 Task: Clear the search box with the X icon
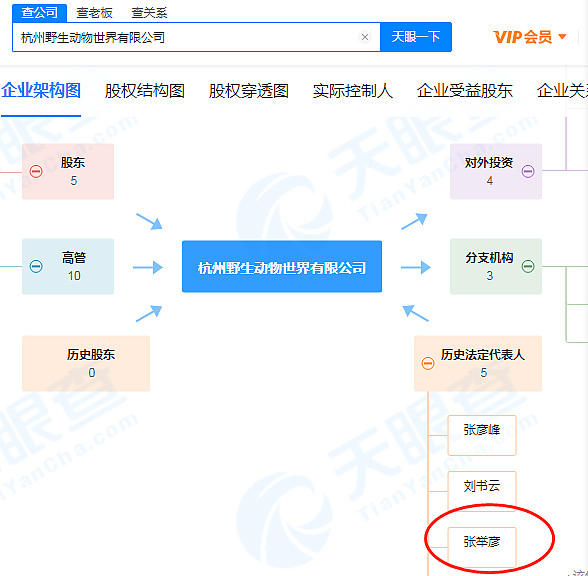tap(364, 37)
